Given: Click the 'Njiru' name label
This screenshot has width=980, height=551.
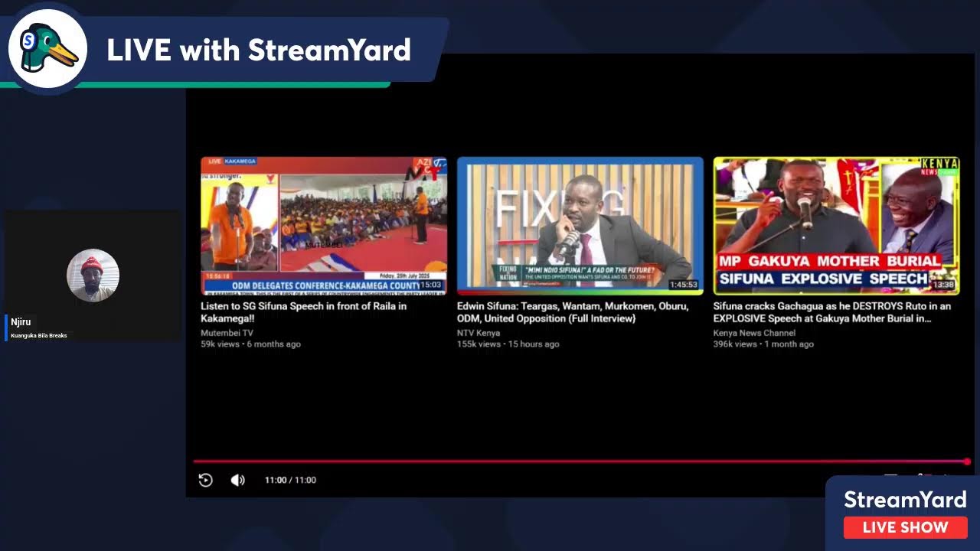Looking at the screenshot, I should tap(21, 322).
